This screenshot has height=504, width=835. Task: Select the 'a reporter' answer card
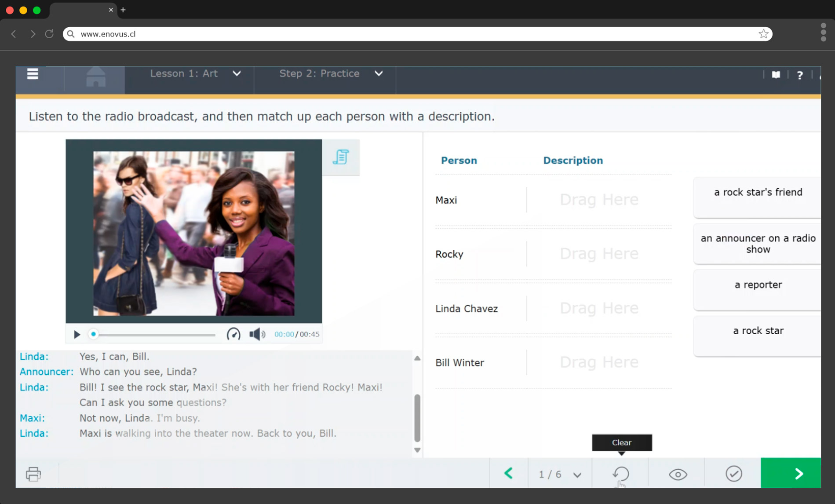[x=758, y=289]
